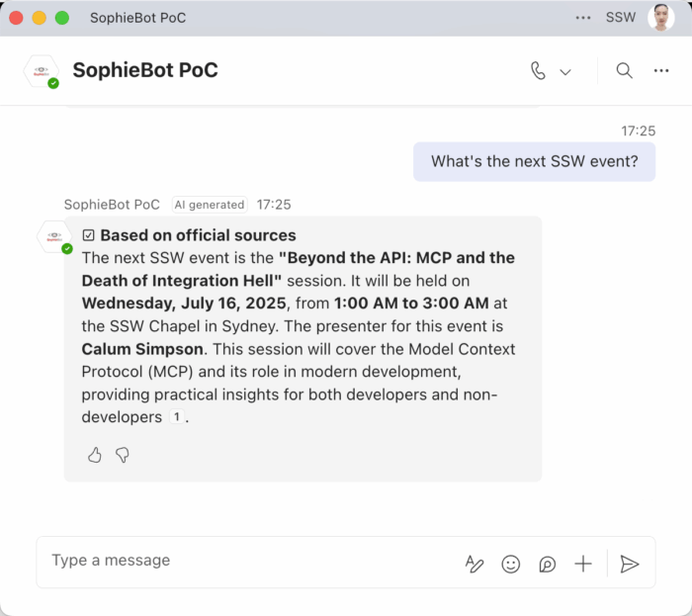This screenshot has width=692, height=616.
Task: Click the SophieBot PoC sender name
Action: point(112,205)
